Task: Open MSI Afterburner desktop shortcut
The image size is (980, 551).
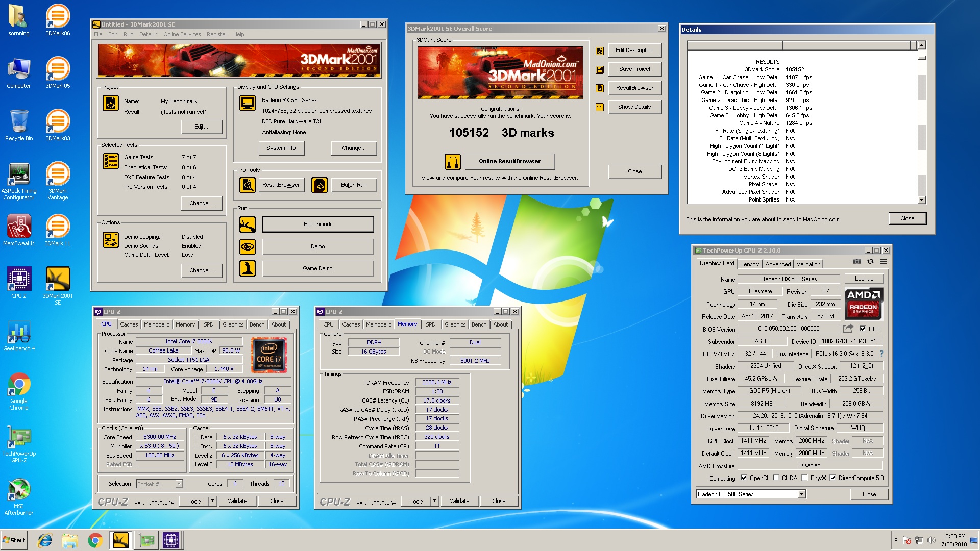Action: coord(19,497)
